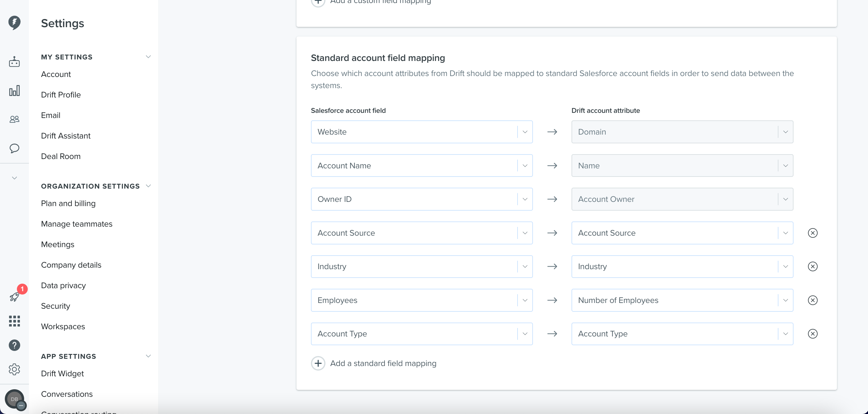
Task: Collapse the Organization Settings section
Action: pyautogui.click(x=148, y=186)
